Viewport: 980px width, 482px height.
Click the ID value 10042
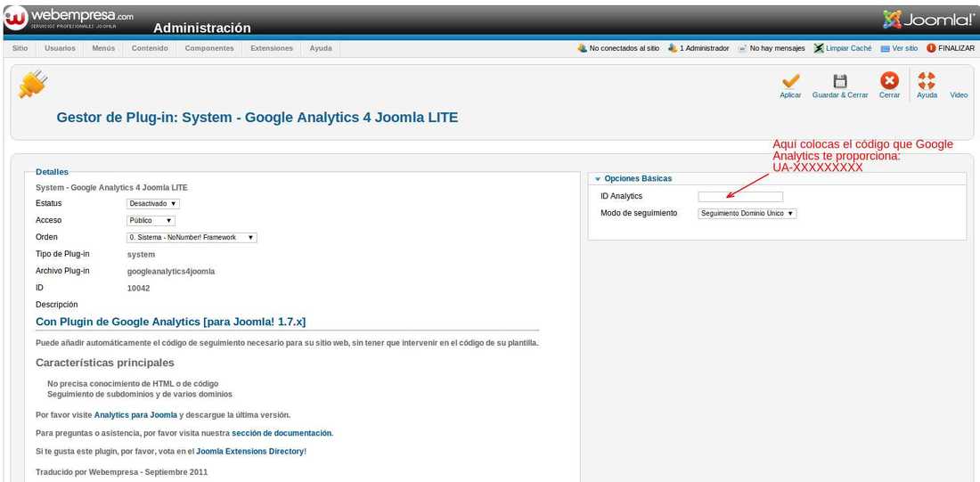pos(139,288)
